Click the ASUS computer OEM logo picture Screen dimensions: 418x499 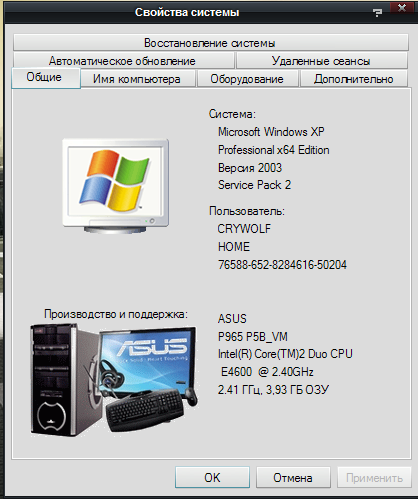[x=114, y=381]
